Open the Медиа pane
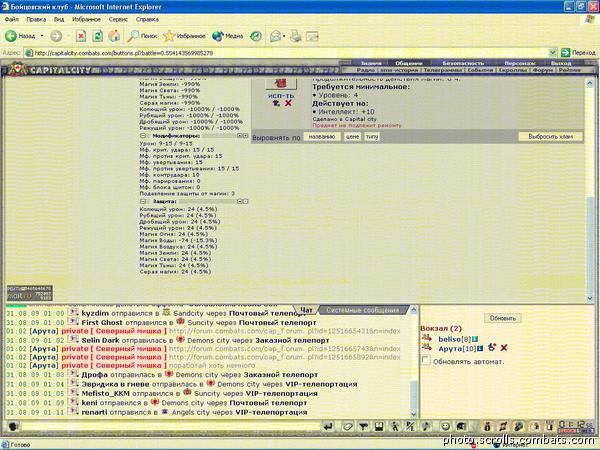 click(227, 36)
